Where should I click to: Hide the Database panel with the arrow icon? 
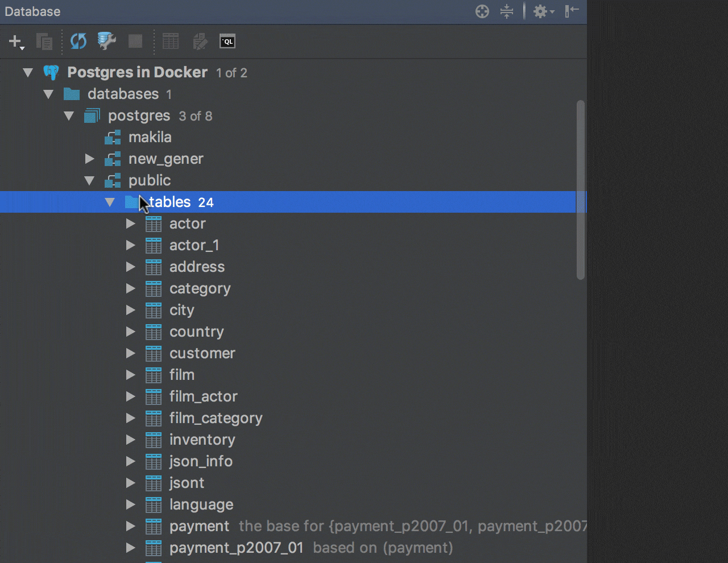572,11
